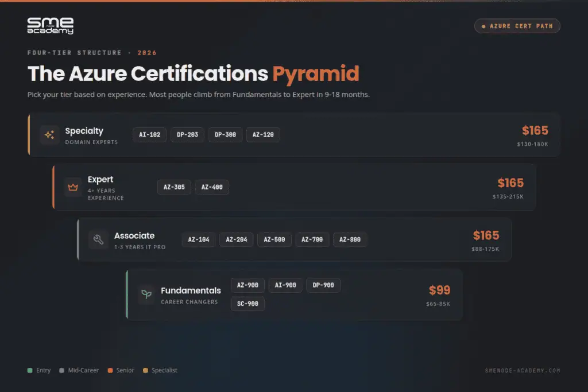
Task: Click the $88-175K salary range
Action: (485, 249)
